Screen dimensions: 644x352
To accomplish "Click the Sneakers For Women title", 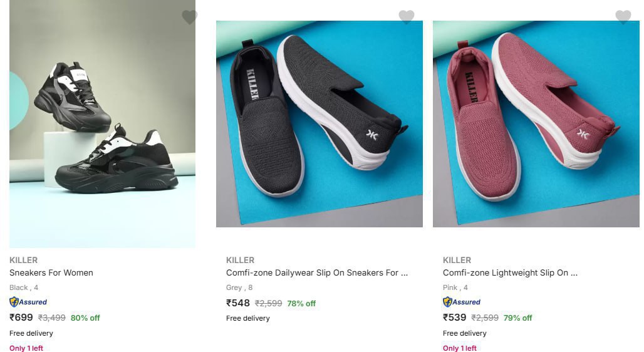I will point(51,272).
